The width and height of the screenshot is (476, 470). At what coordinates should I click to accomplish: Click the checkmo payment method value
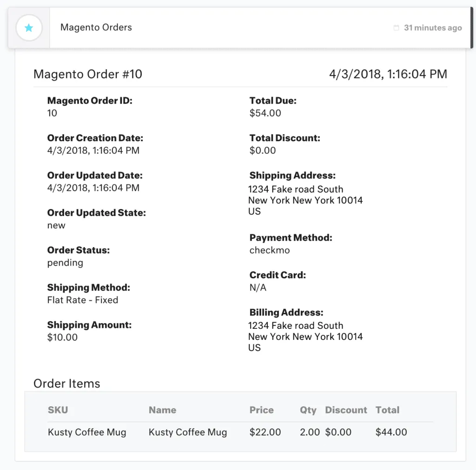tap(270, 250)
